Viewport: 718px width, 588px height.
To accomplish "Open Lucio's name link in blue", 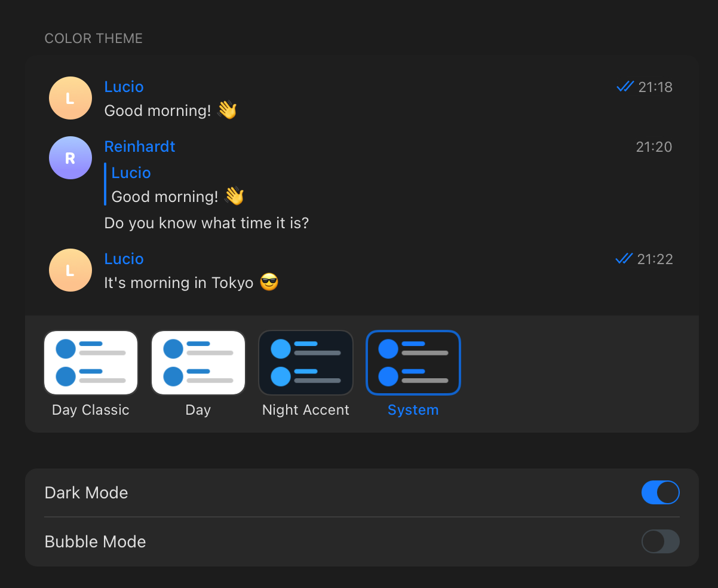I will click(x=124, y=87).
